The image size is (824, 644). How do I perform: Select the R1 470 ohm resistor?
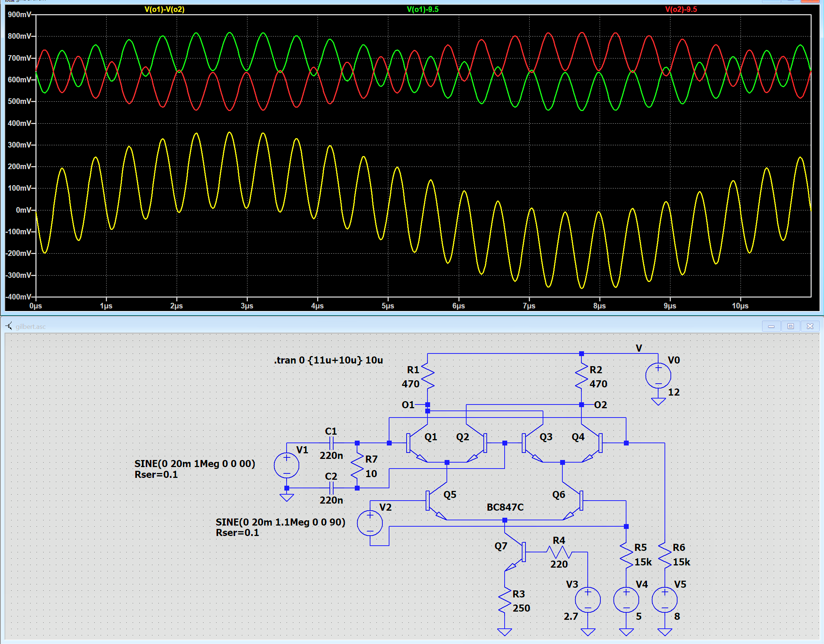[x=427, y=376]
